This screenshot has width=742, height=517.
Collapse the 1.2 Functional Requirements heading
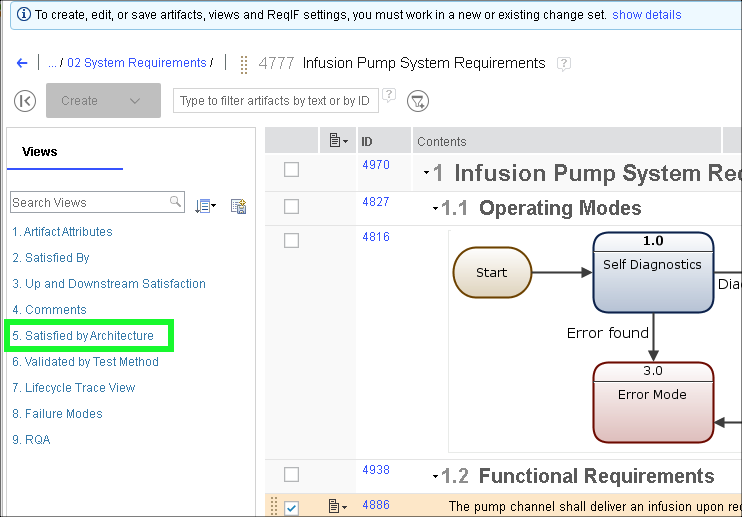click(x=435, y=477)
